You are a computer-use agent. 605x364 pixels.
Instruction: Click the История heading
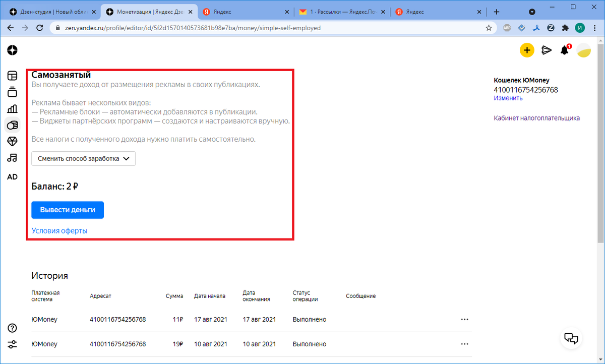tap(49, 276)
